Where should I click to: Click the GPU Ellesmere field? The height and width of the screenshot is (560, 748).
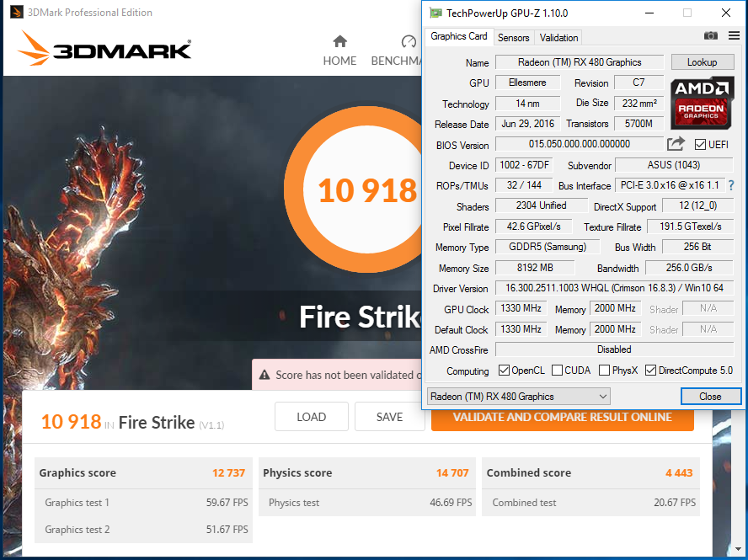(527, 83)
